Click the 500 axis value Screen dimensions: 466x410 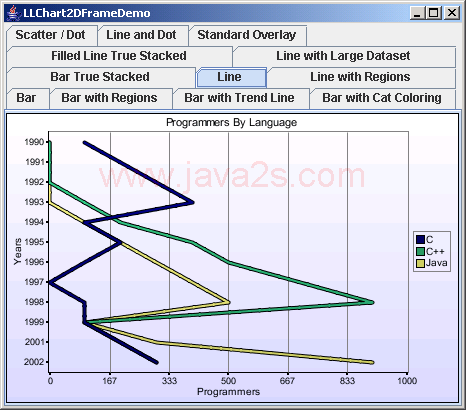(228, 381)
